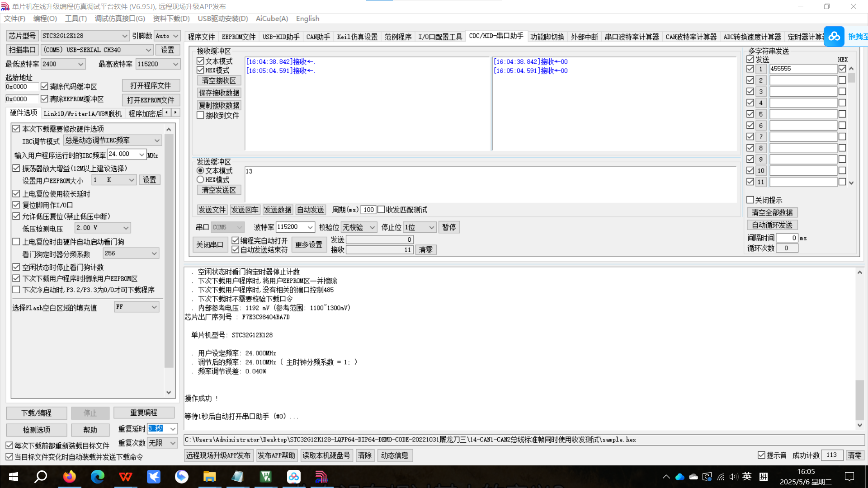The image size is (868, 488).
Task: Switch to Keil仿真设置 tab
Action: click(357, 37)
